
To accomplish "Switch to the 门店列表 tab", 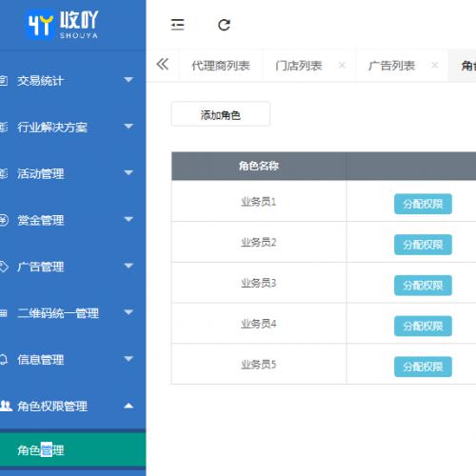I will click(x=299, y=66).
